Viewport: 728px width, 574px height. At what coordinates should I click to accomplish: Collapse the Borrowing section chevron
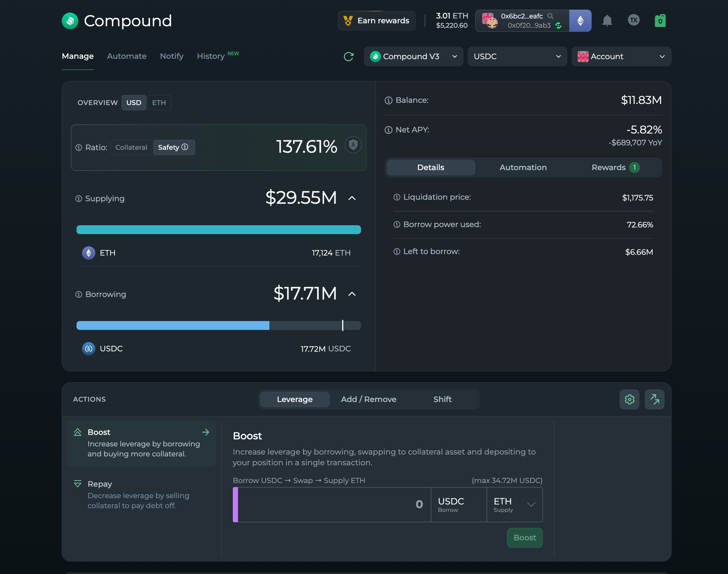[352, 294]
